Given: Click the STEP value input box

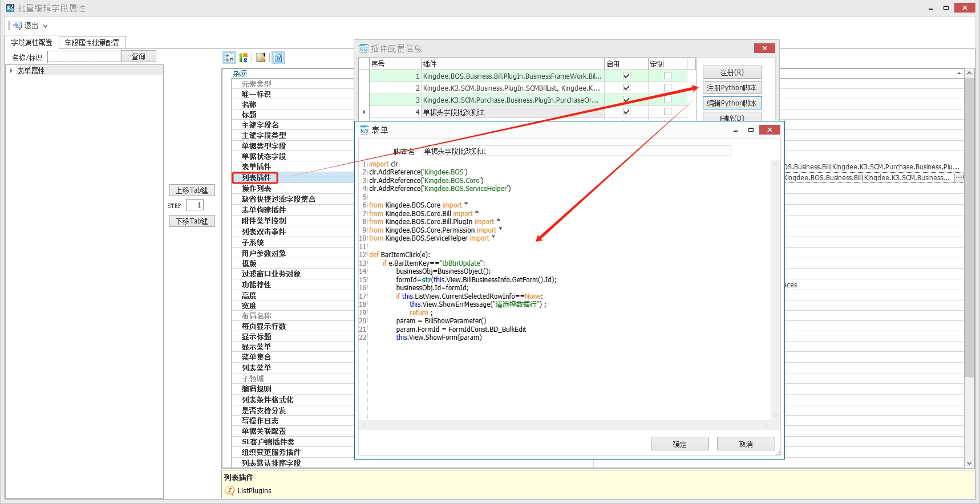Looking at the screenshot, I should (x=195, y=205).
